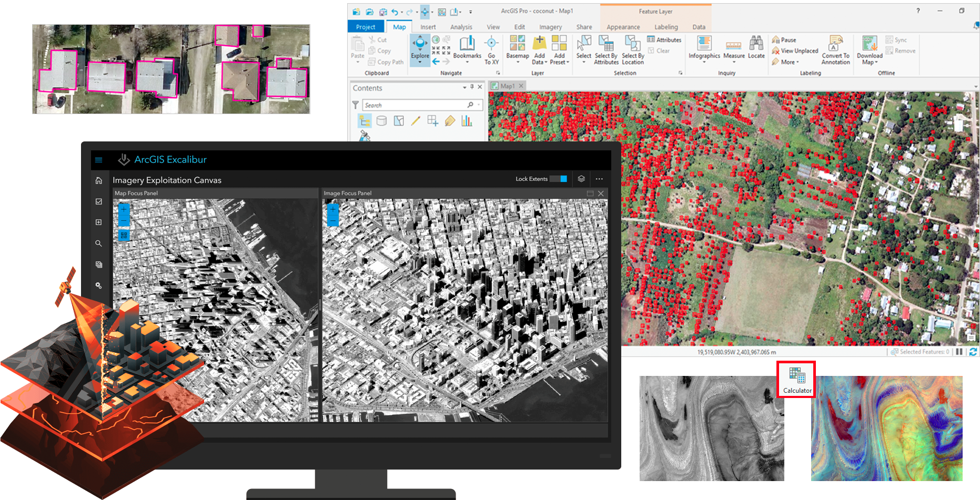
Task: Pause labeling in the Labeling group
Action: click(x=784, y=40)
